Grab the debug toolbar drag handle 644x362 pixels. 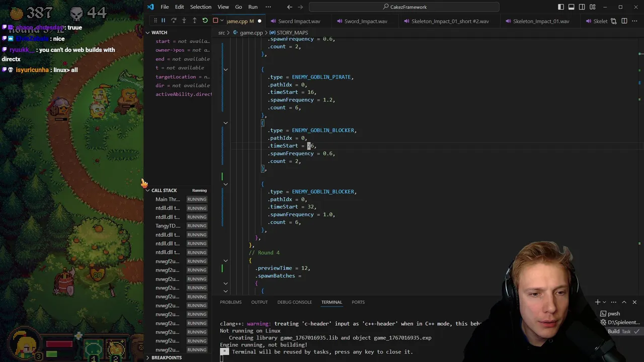(155, 21)
